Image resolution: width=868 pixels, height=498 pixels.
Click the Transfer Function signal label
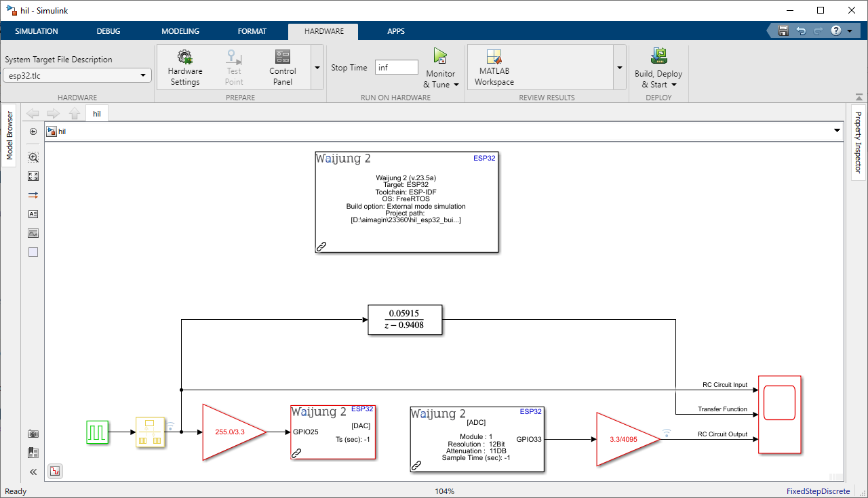click(723, 409)
